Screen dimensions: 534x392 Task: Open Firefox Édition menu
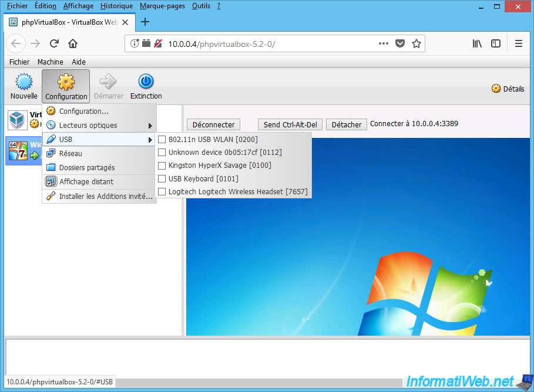click(x=45, y=6)
